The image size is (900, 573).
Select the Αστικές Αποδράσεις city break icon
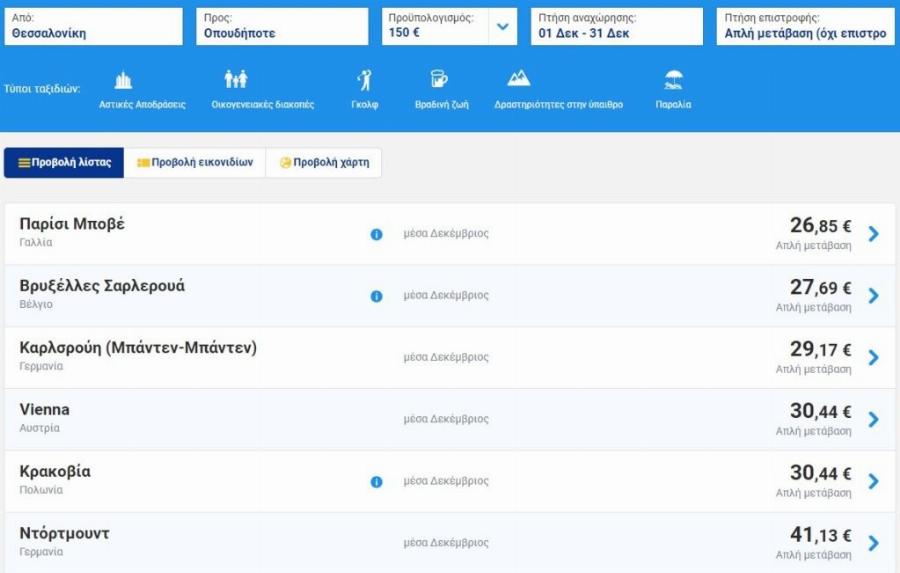click(123, 81)
